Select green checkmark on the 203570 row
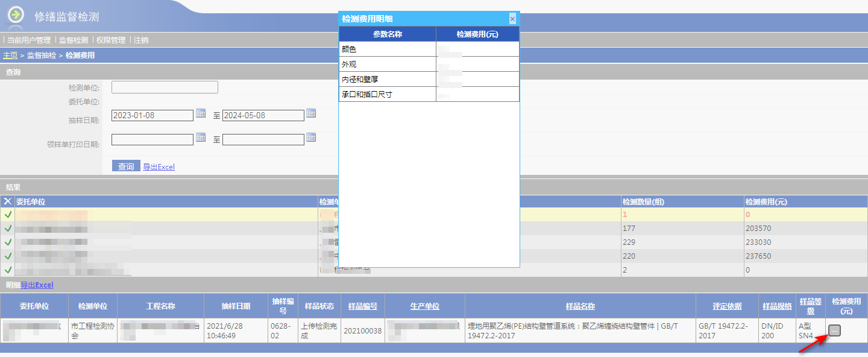The width and height of the screenshot is (868, 357). (x=8, y=229)
